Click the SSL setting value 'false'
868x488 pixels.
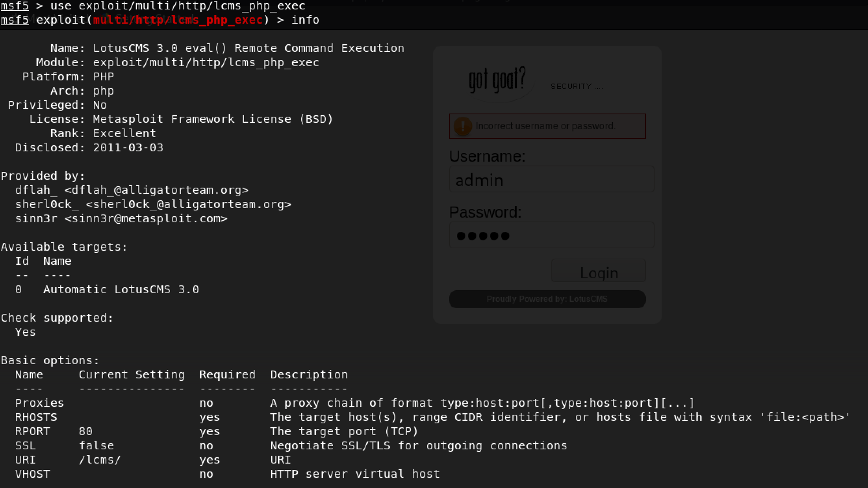coord(96,445)
